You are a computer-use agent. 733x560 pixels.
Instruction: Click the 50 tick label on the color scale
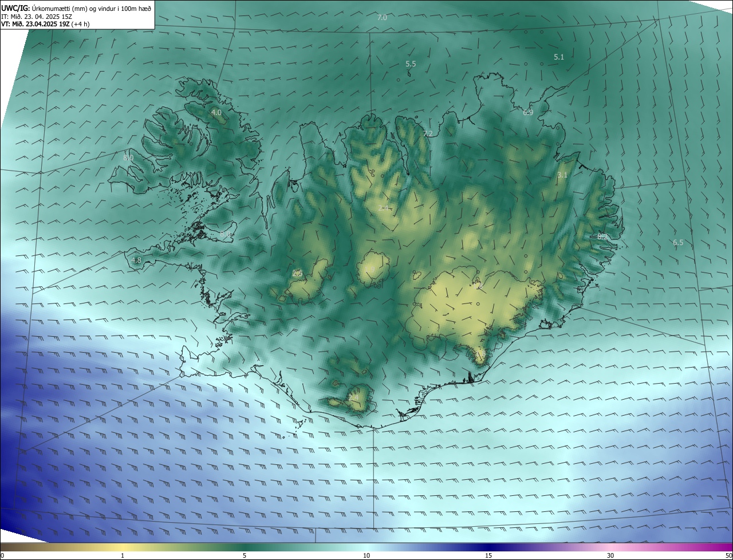click(728, 556)
